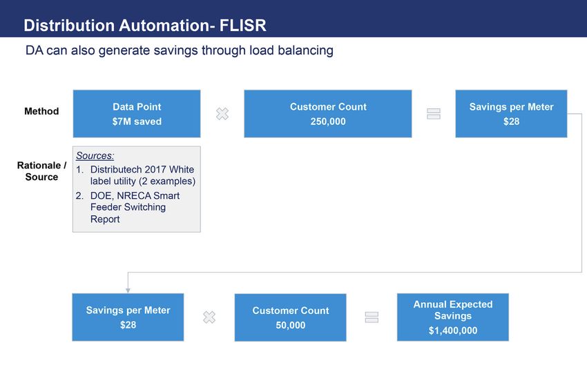This screenshot has height=392, width=587.
Task: Click the DOE, NRECA Smart Feeder Switching Report item
Action: coord(135,207)
